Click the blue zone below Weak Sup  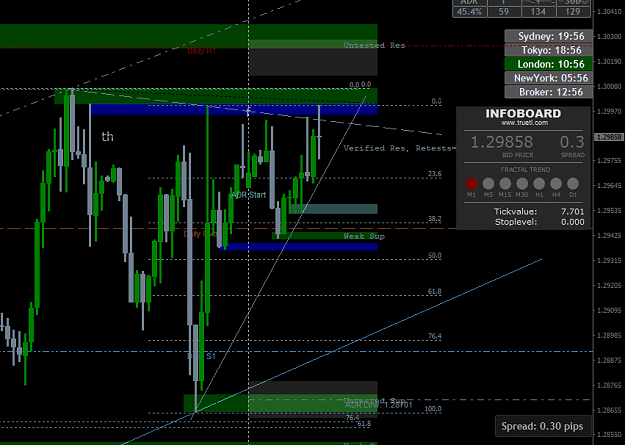point(298,247)
